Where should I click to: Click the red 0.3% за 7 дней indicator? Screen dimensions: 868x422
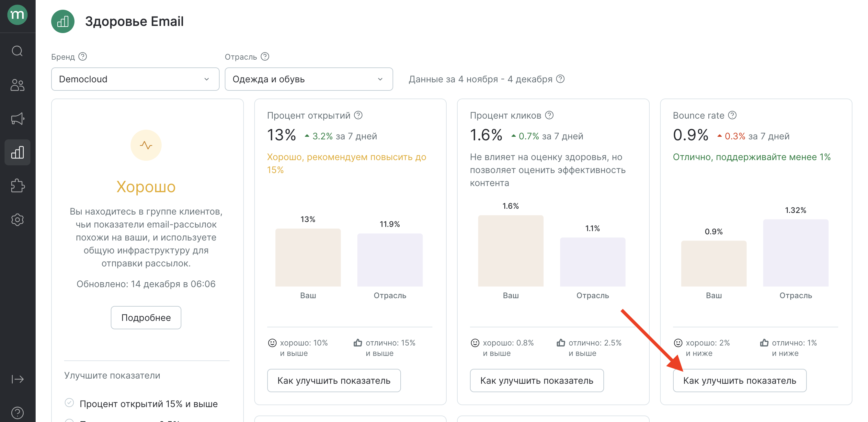pyautogui.click(x=753, y=136)
